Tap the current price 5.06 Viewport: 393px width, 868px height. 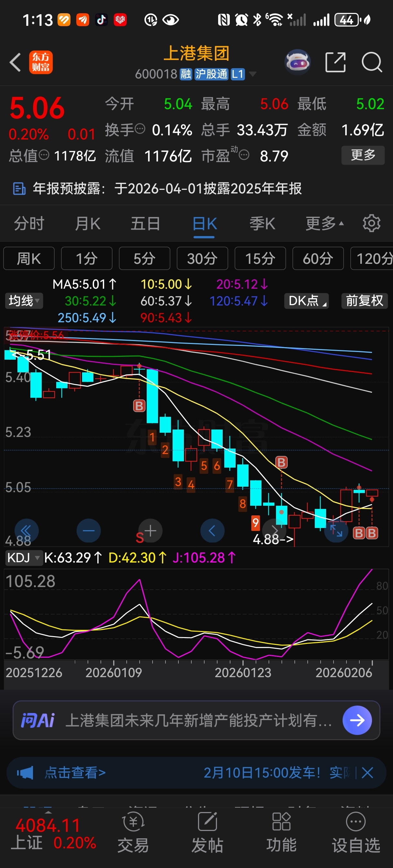click(x=37, y=108)
